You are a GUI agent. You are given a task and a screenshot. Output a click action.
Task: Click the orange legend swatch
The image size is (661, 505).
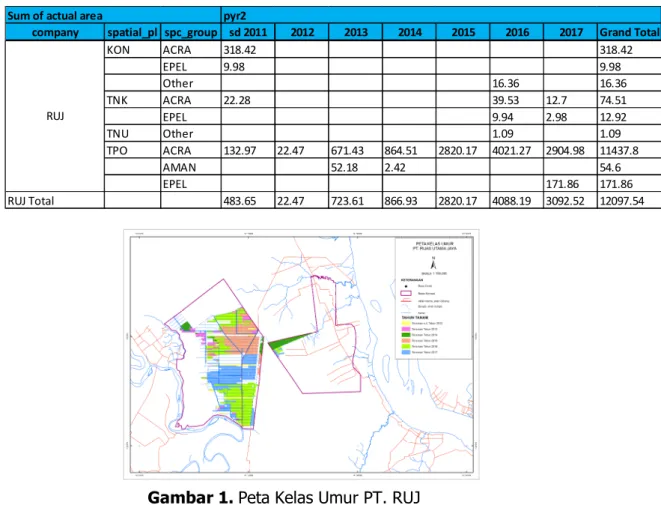[406, 340]
